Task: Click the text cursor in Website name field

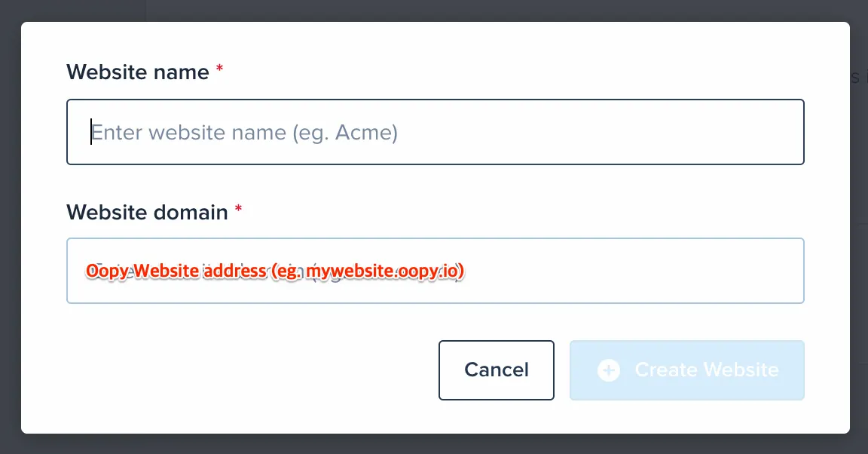Action: [91, 132]
